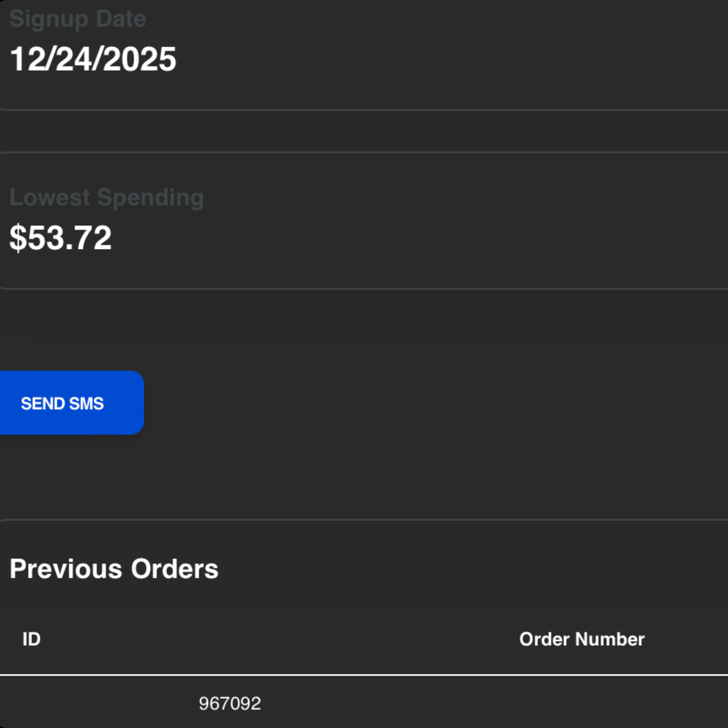
Task: Click the word SMS on the blue button
Action: pos(86,403)
